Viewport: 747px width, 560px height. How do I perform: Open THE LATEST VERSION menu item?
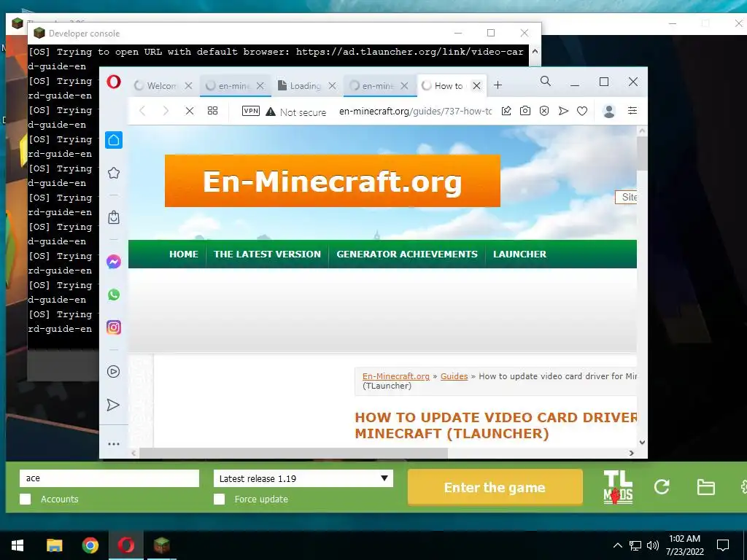tap(267, 254)
